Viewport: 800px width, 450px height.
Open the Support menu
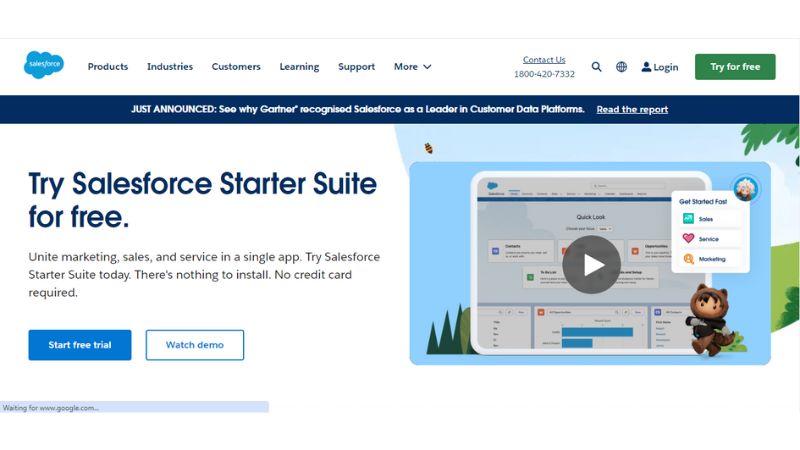(x=356, y=67)
